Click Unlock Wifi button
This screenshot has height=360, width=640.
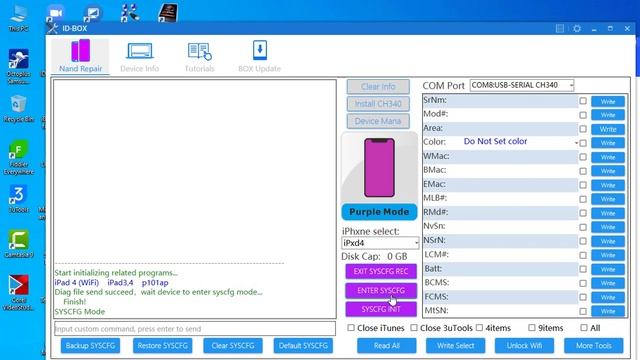pyautogui.click(x=524, y=346)
